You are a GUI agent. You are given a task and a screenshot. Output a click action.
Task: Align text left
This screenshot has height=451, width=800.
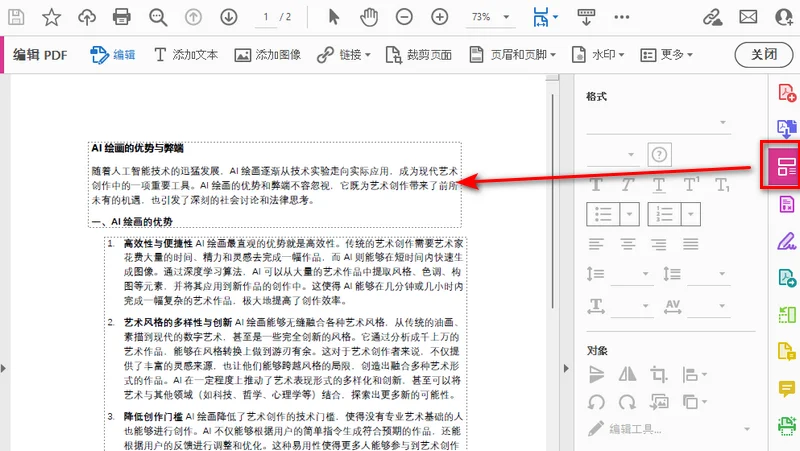(x=596, y=244)
